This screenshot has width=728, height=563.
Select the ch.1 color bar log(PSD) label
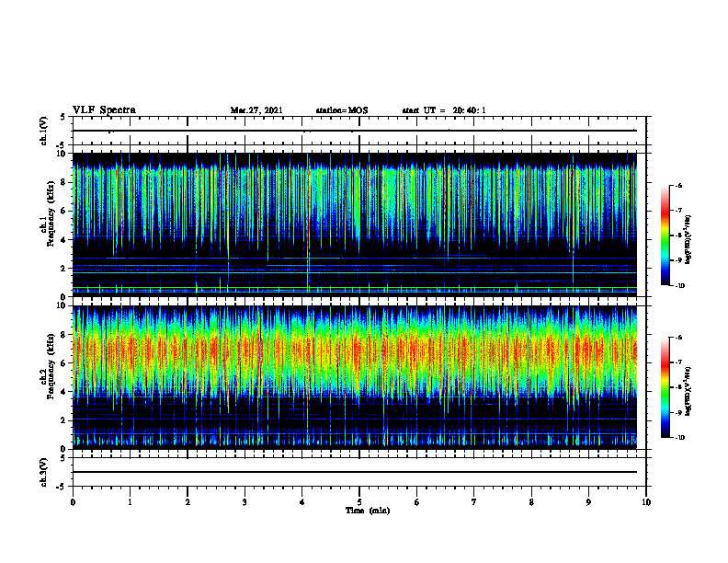point(689,240)
